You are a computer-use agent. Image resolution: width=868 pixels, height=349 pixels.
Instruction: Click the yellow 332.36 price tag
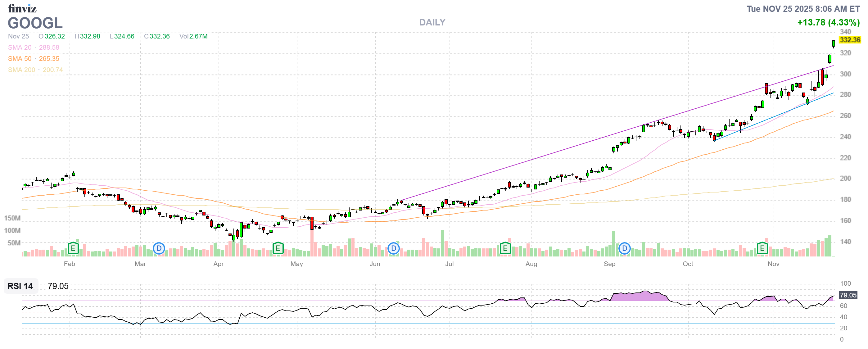(x=850, y=40)
